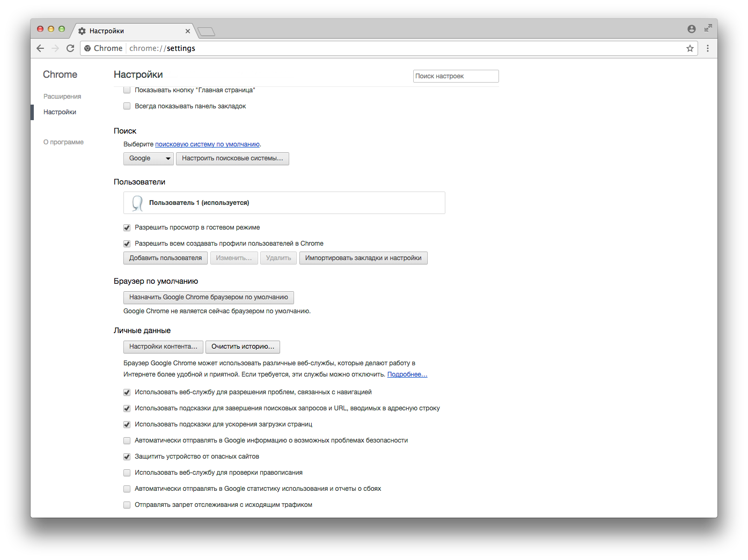Select the 'Пользователь 1 (используется)' row
This screenshot has height=560, width=748.
point(284,203)
